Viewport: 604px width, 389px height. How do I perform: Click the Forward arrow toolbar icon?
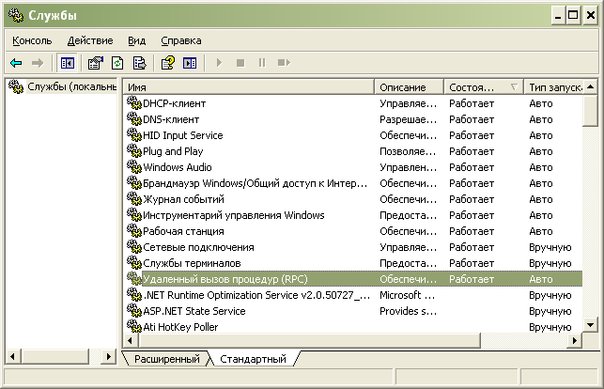click(x=37, y=63)
